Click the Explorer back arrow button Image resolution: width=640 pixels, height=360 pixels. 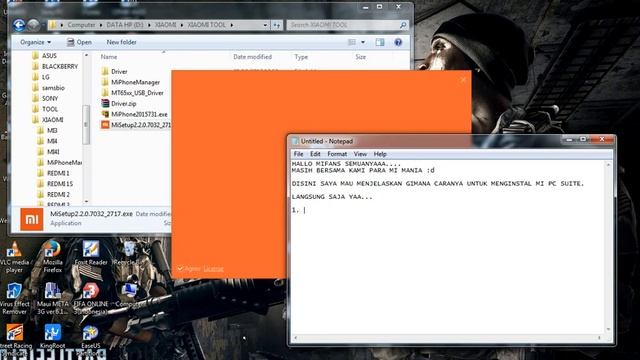point(19,25)
